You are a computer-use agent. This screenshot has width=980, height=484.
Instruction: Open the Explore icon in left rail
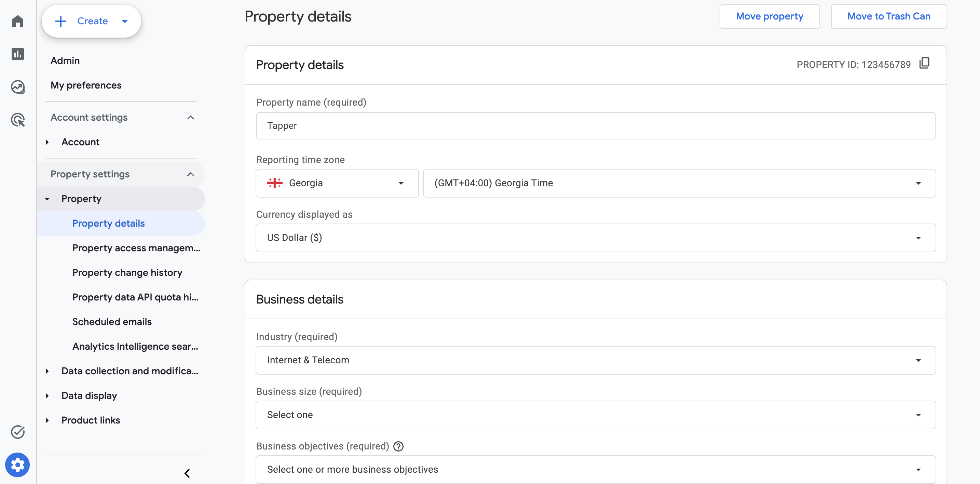click(17, 87)
